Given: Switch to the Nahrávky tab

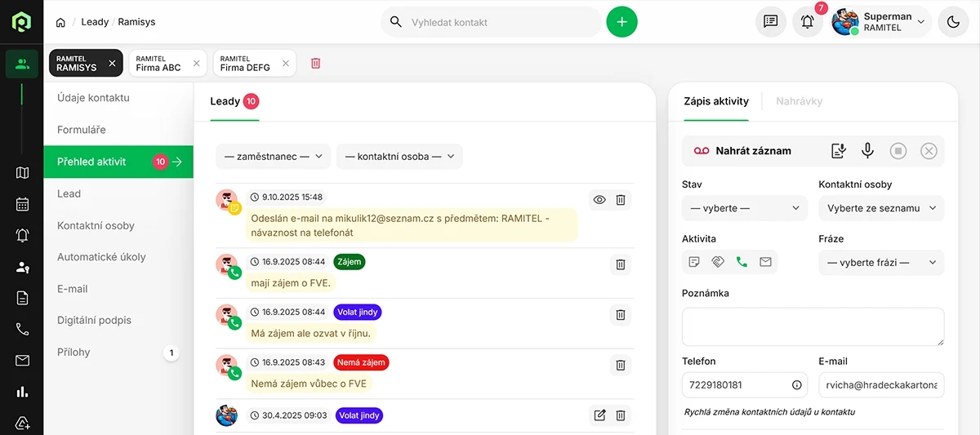Looking at the screenshot, I should [799, 101].
